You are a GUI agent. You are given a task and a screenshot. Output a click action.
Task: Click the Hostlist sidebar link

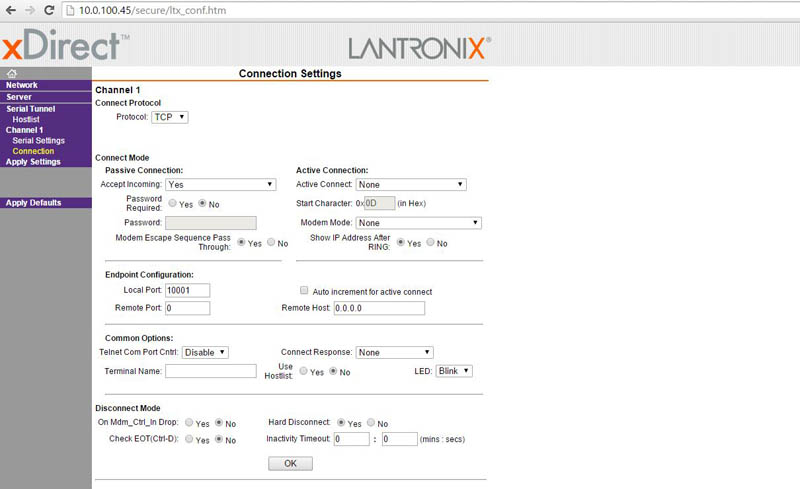point(26,119)
